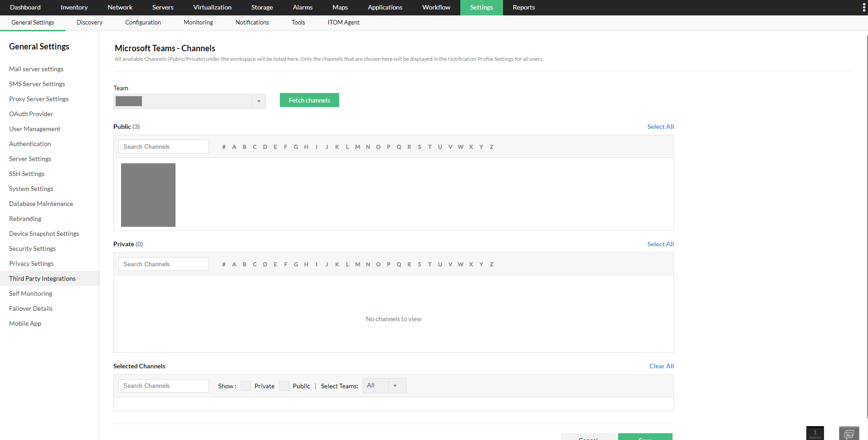
Task: Open the Reports menu
Action: coord(524,7)
